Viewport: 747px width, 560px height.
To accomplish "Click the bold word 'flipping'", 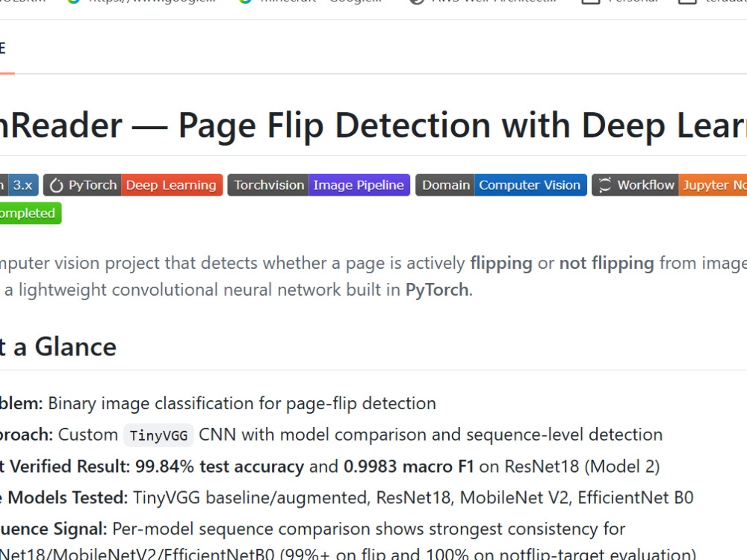I will coord(501,264).
